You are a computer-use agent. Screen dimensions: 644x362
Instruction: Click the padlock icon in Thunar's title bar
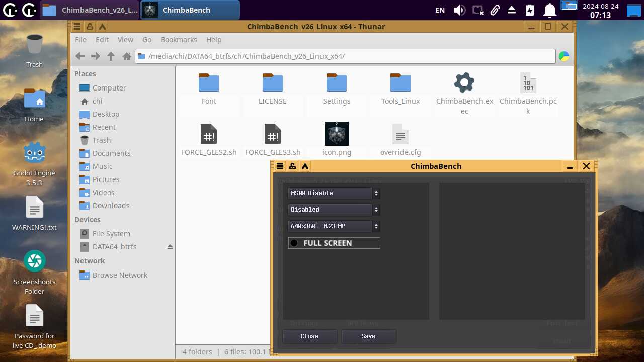pos(90,27)
